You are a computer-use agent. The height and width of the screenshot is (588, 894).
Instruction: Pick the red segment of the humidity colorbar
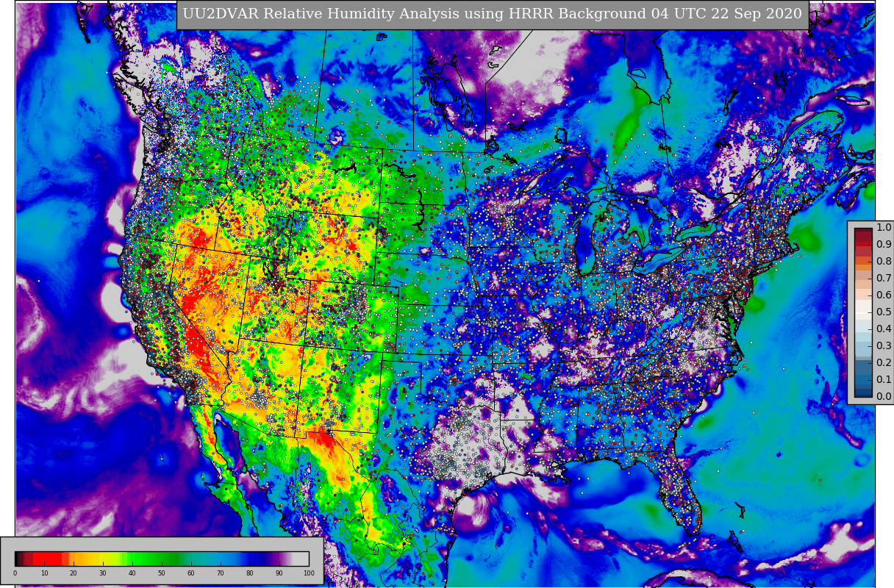coord(48,559)
